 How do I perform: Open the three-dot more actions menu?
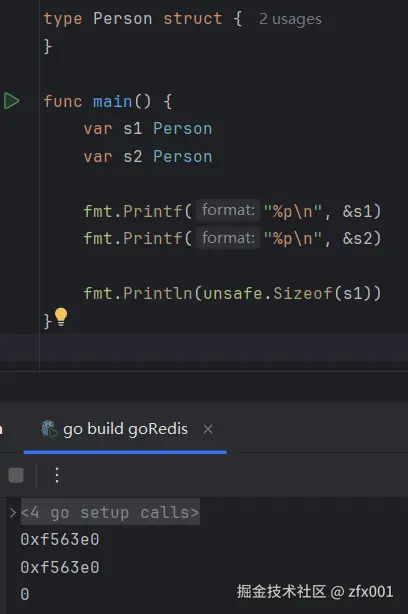click(x=57, y=475)
